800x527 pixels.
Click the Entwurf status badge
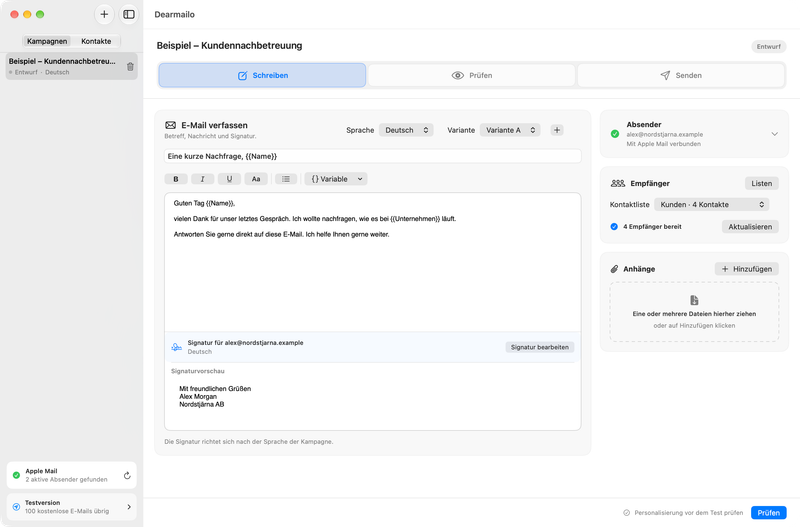click(768, 46)
